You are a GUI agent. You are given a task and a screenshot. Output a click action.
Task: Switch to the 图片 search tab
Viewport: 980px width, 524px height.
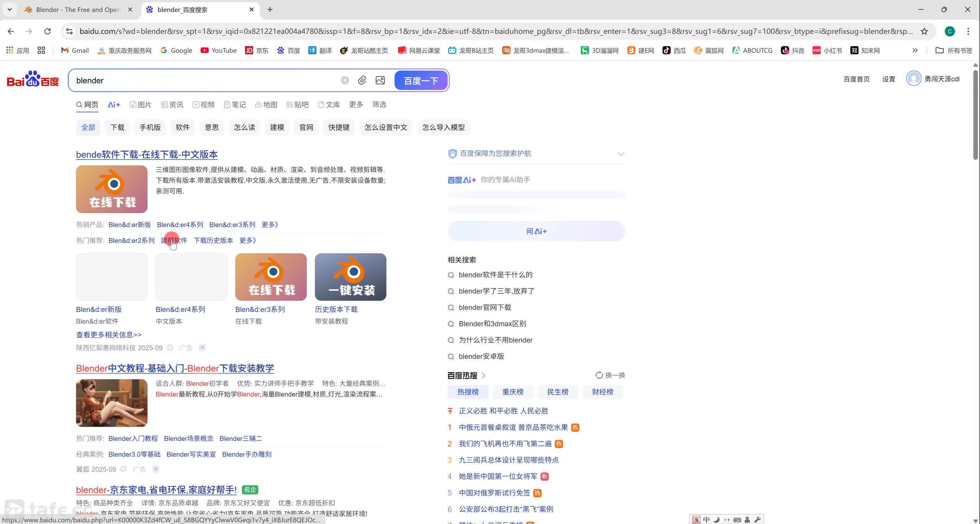140,105
